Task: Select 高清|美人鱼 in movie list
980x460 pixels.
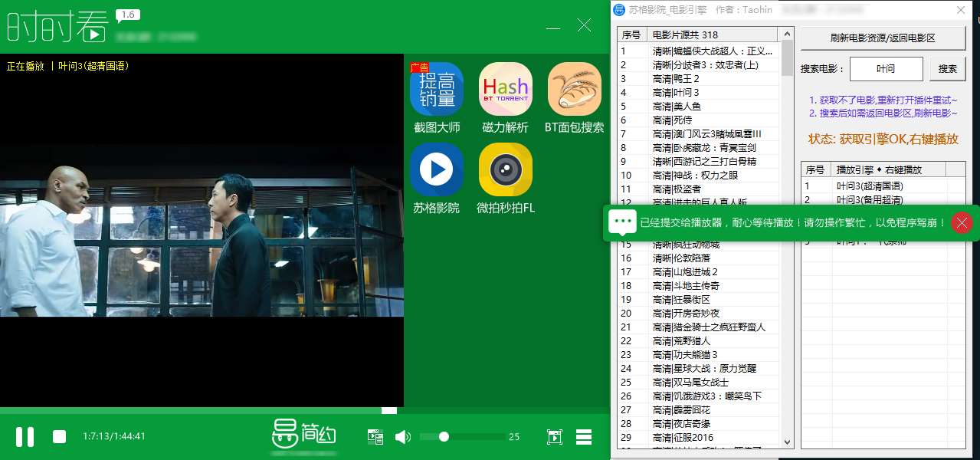Action: tap(677, 106)
